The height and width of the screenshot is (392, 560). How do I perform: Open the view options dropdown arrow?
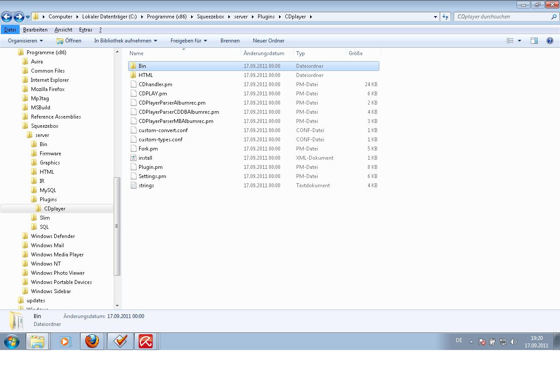click(519, 41)
